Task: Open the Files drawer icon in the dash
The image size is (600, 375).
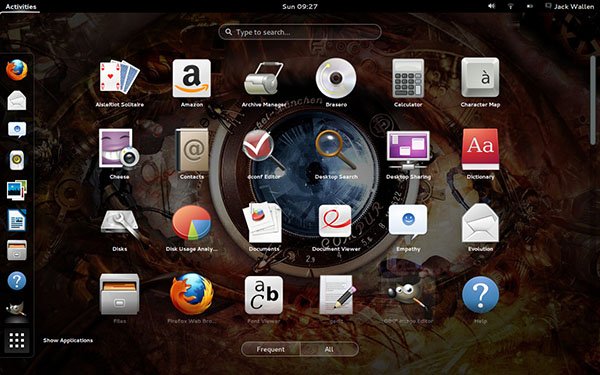Action: (17, 250)
